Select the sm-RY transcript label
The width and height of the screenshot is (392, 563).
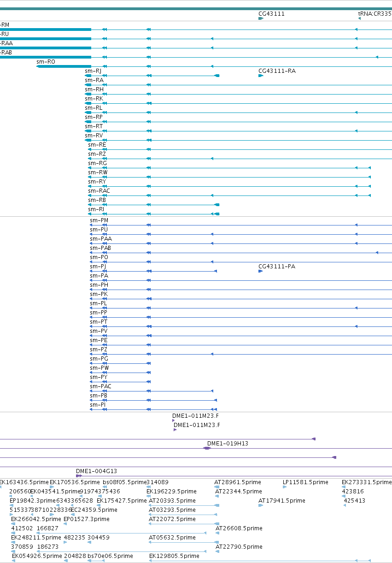tap(97, 182)
